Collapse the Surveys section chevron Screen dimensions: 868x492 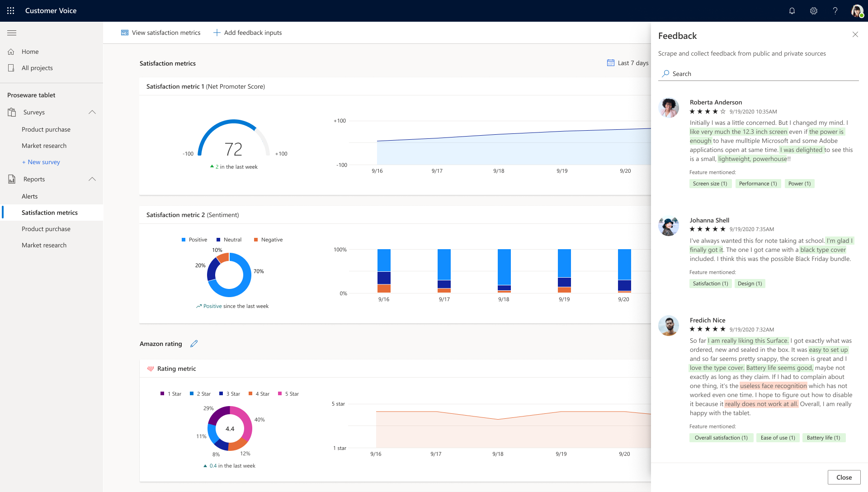coord(92,112)
